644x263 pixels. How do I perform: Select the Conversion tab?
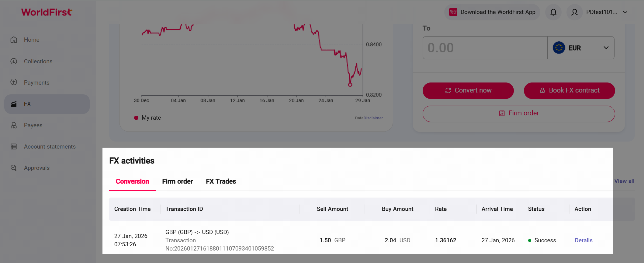(x=132, y=181)
